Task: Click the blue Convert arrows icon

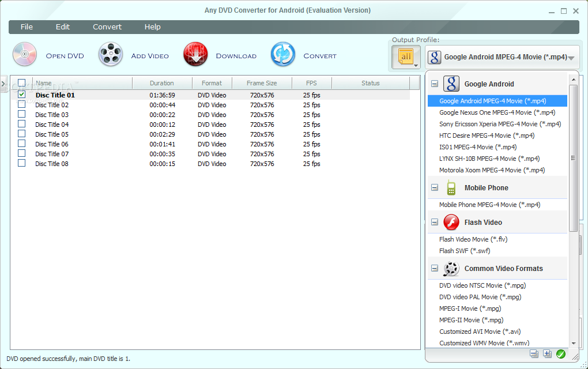Action: 283,54
